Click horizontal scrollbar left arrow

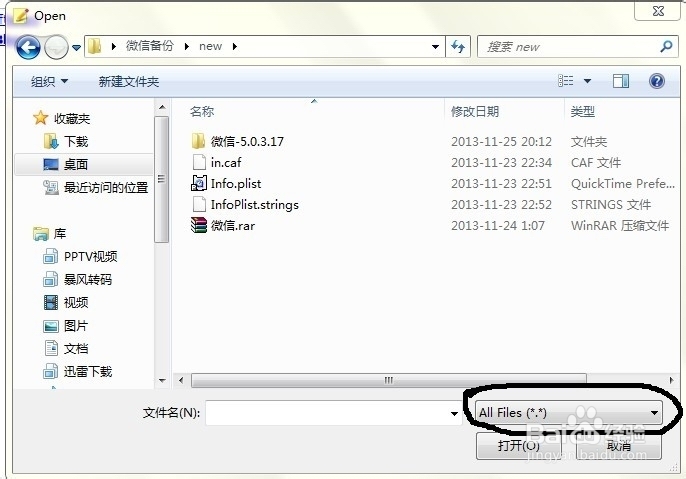(x=181, y=380)
